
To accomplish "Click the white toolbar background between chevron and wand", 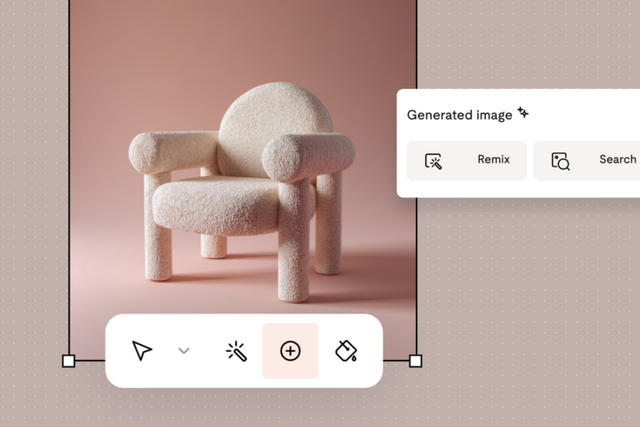I will tap(208, 351).
